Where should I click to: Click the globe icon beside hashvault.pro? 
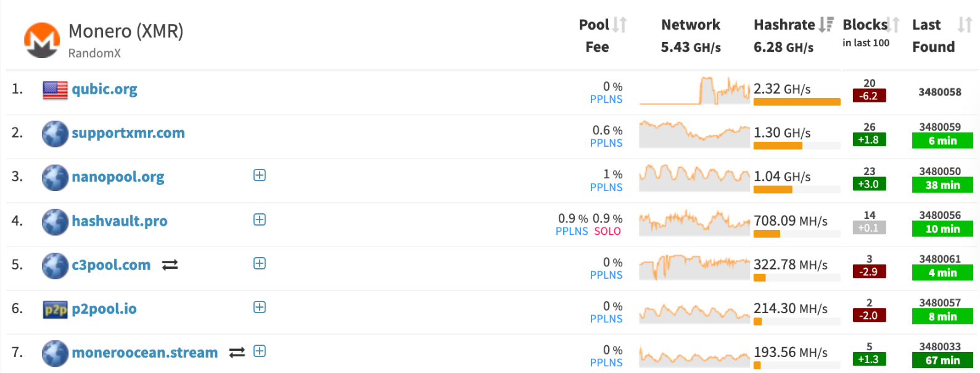(x=55, y=222)
